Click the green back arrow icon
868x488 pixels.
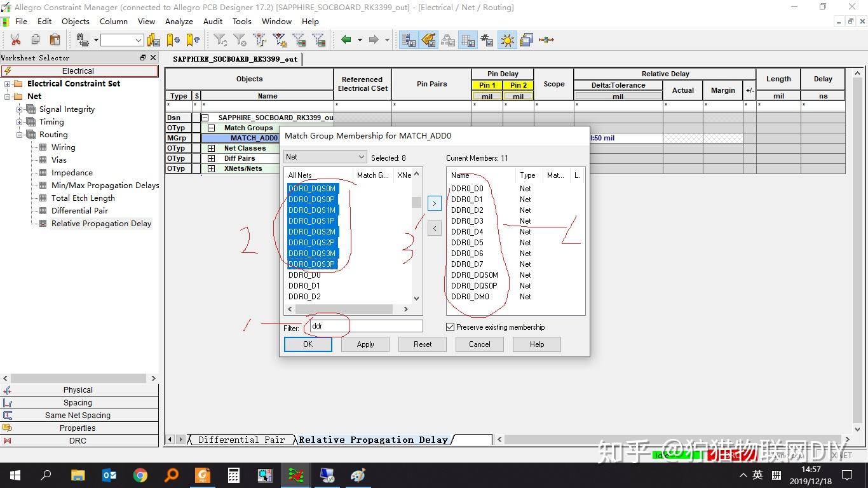346,40
